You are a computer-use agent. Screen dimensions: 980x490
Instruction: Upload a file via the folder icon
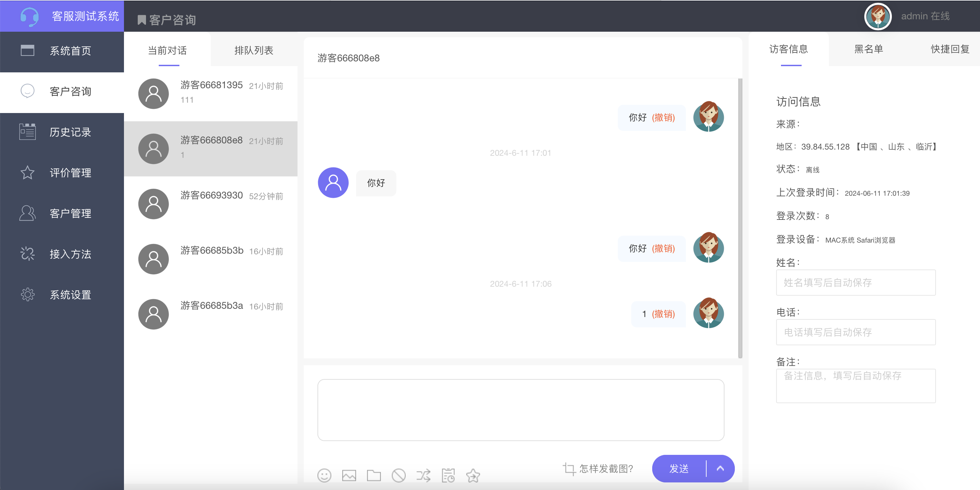(x=374, y=475)
